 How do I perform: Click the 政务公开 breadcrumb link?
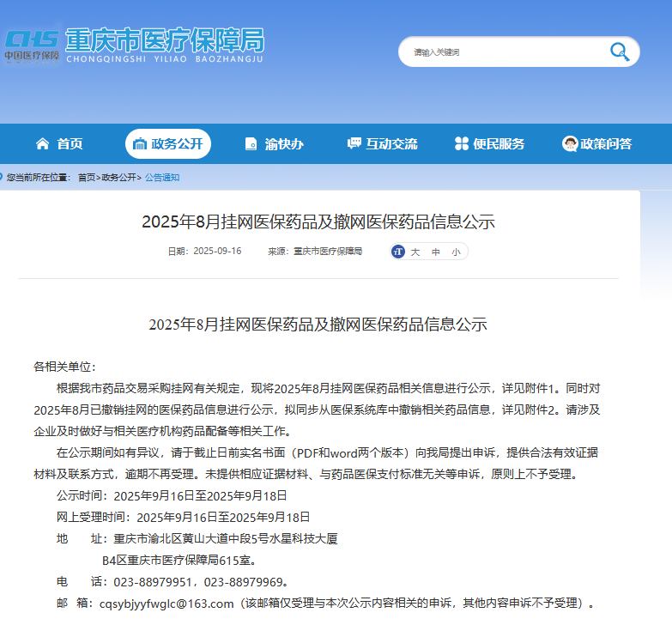point(118,178)
